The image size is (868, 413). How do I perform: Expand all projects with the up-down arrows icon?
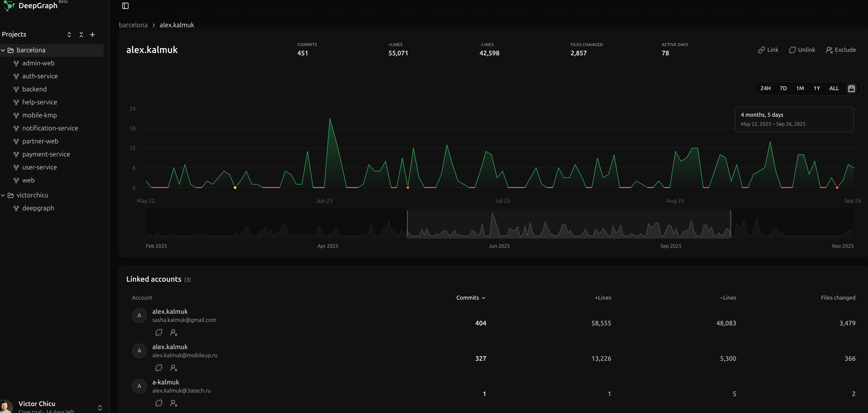(x=69, y=35)
